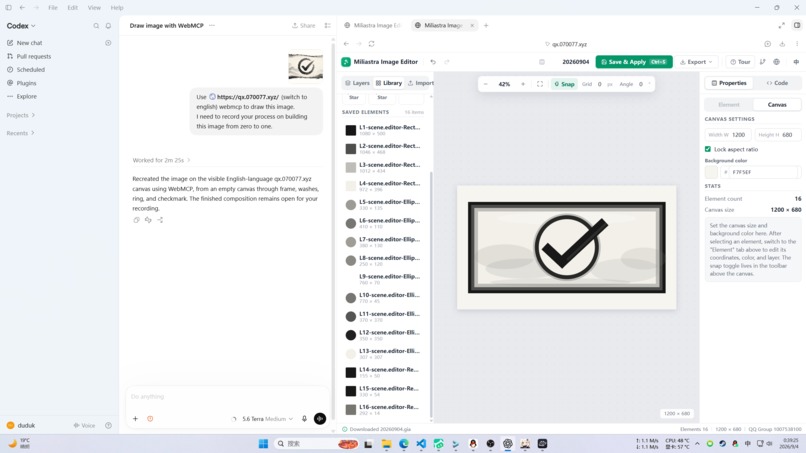Fit canvas to screen icon
Image resolution: width=806 pixels, height=453 pixels.
tap(540, 84)
